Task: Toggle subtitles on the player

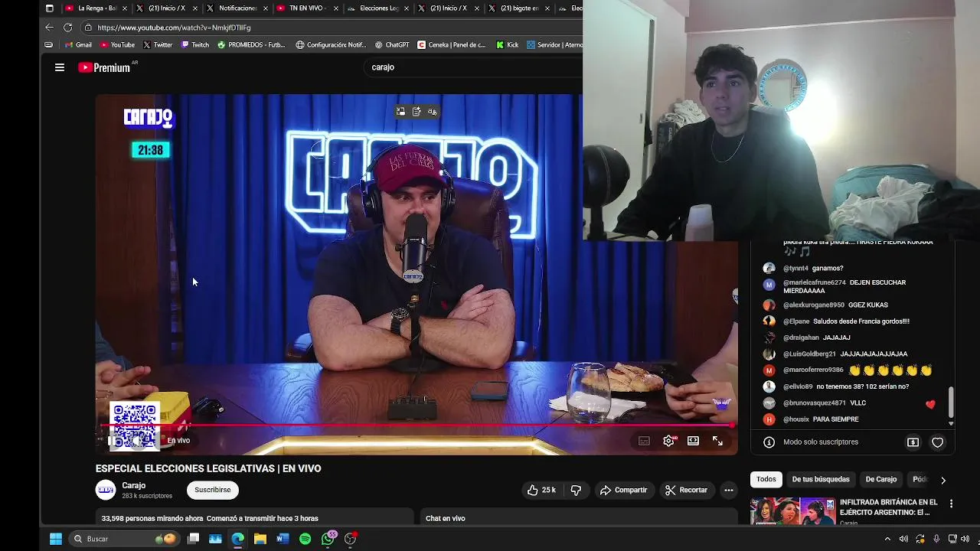Action: [644, 441]
